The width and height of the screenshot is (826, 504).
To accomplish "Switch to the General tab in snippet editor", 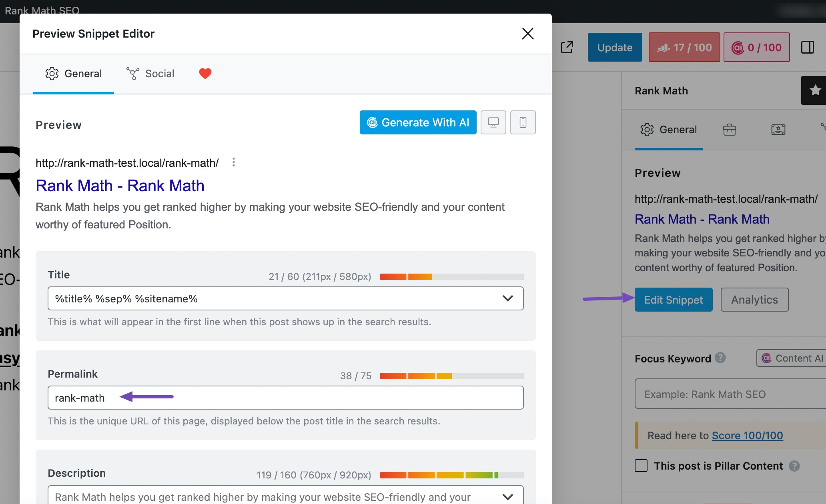I will [x=74, y=74].
